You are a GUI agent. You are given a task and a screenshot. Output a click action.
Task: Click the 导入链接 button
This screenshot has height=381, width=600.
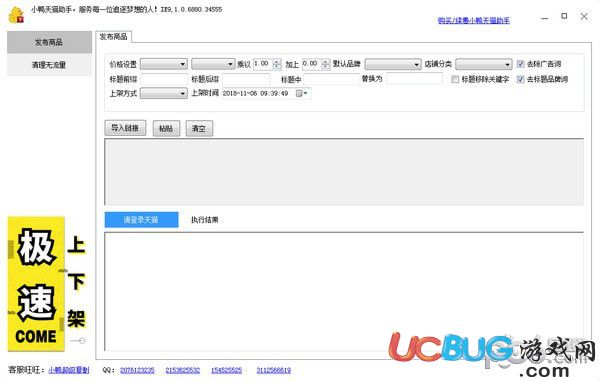pos(125,128)
